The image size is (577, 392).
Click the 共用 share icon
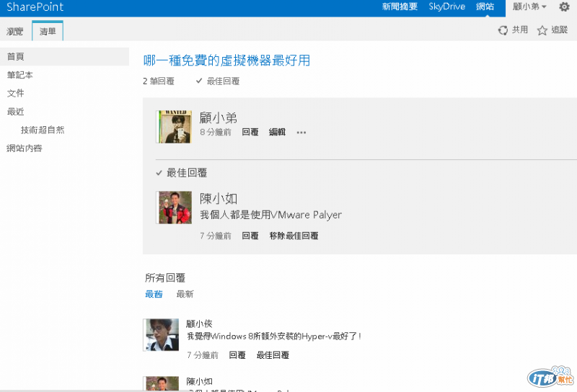[503, 30]
